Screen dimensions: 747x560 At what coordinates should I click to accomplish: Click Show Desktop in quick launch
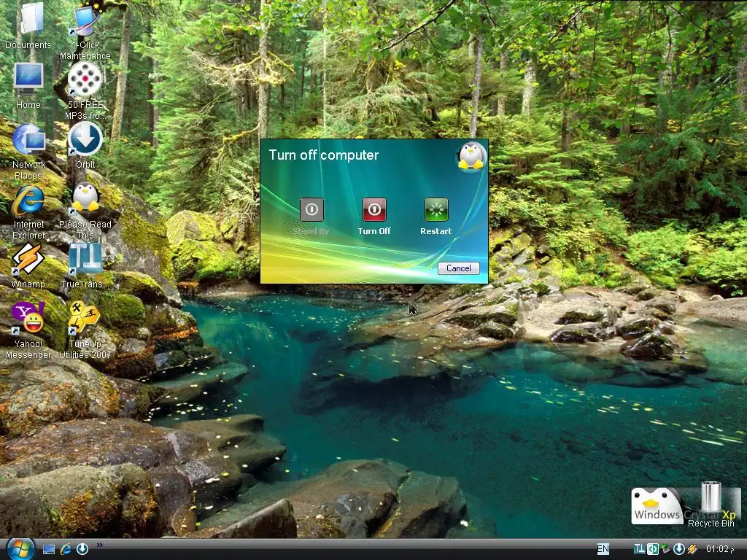coord(49,550)
